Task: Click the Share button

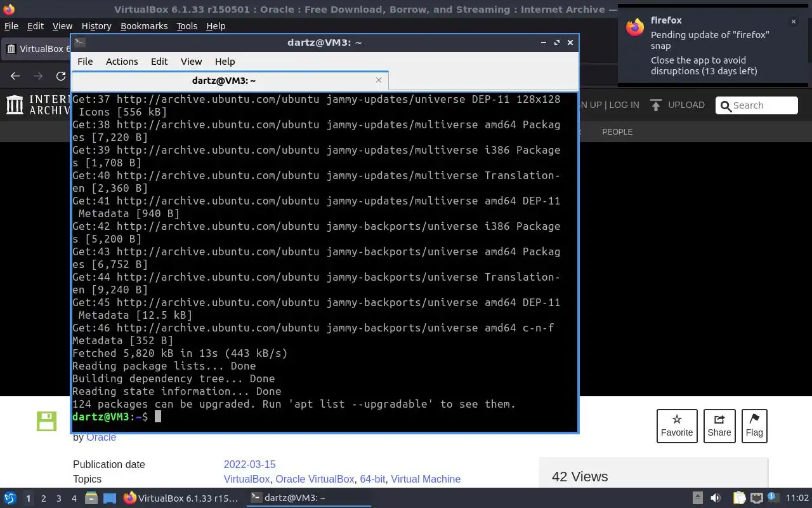Action: pos(719,426)
